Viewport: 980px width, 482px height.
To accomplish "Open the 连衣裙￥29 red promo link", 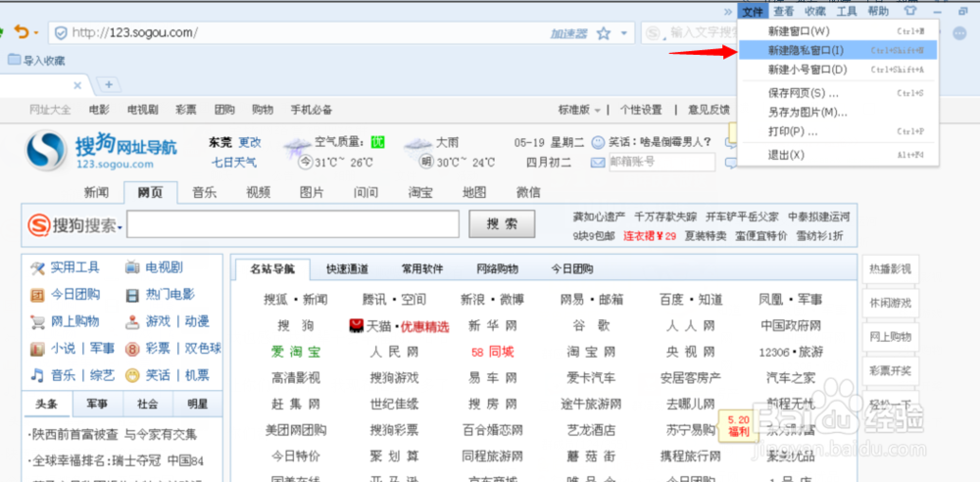I will [650, 236].
